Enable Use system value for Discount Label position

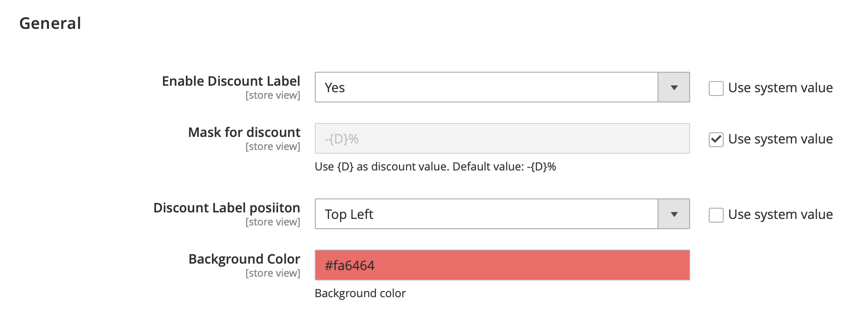coord(716,215)
